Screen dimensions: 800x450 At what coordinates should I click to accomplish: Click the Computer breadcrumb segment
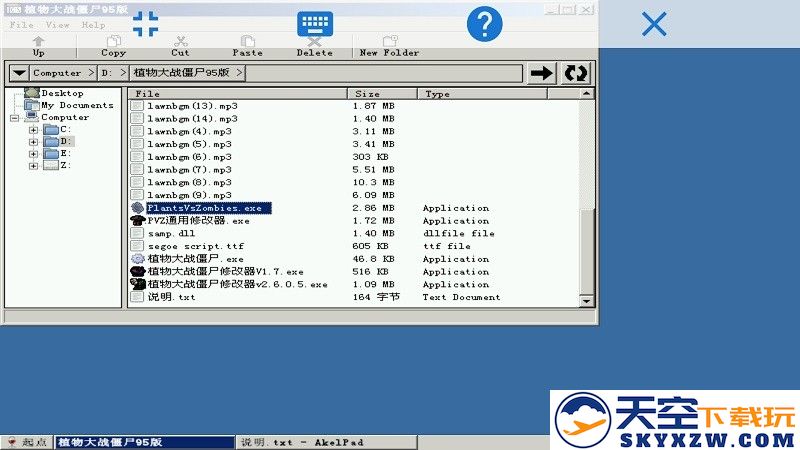tap(57, 73)
